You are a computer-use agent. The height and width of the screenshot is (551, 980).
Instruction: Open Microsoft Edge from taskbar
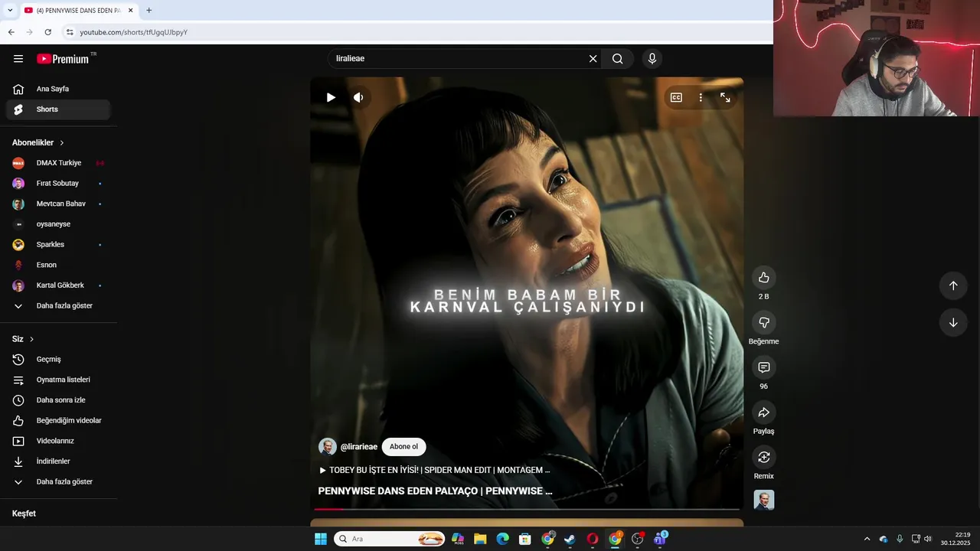[502, 539]
